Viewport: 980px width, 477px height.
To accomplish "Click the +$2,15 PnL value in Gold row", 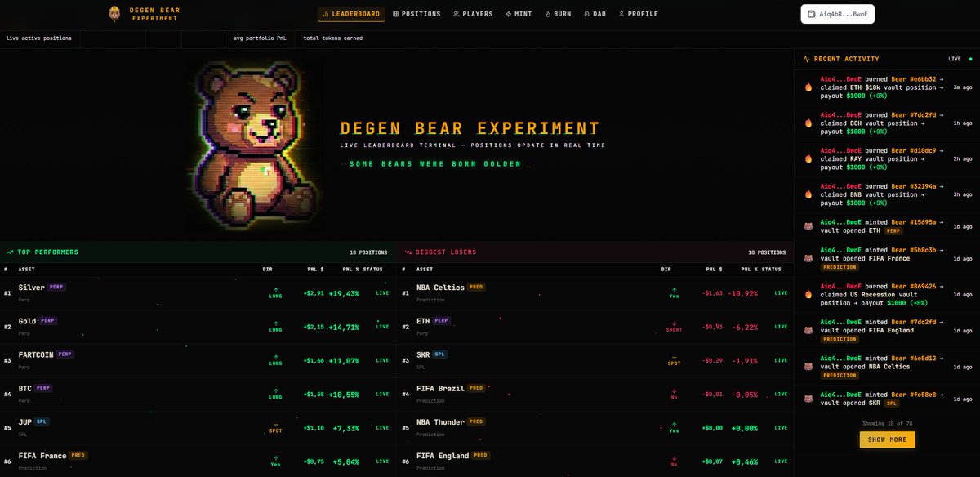I will pos(314,327).
